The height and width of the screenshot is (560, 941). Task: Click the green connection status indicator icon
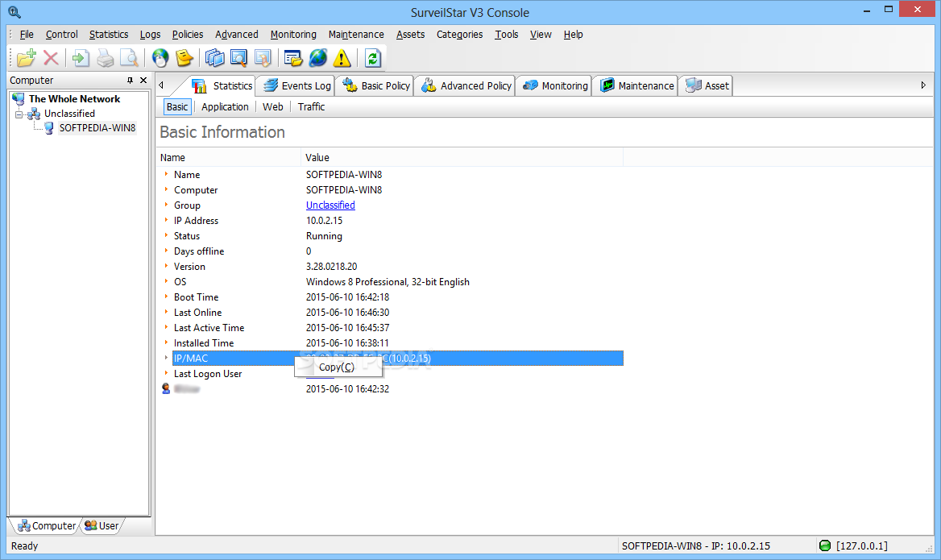[825, 545]
